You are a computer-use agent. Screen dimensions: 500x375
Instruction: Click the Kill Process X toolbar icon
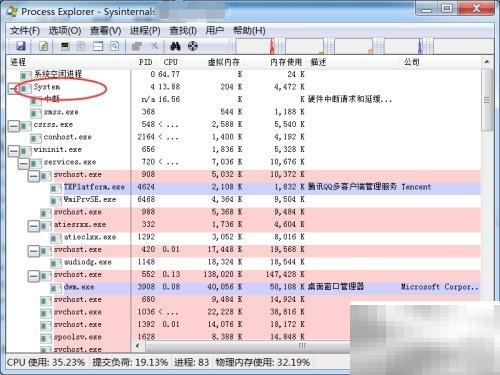154,46
